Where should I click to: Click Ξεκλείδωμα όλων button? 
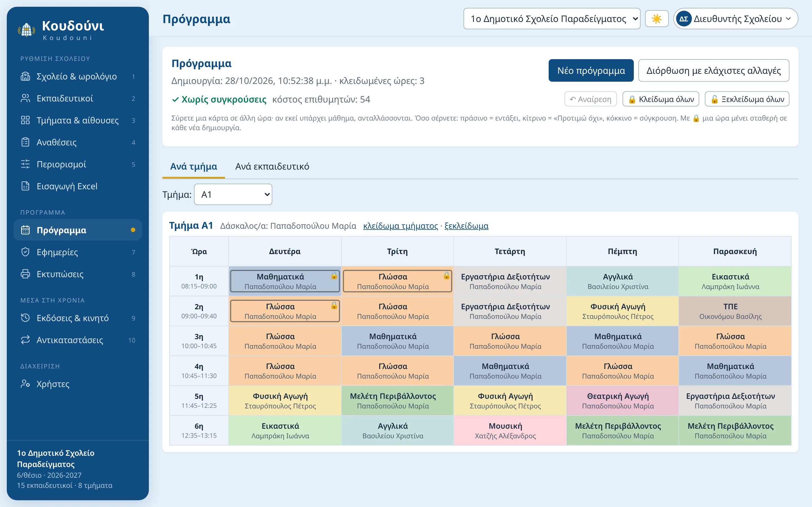[747, 99]
